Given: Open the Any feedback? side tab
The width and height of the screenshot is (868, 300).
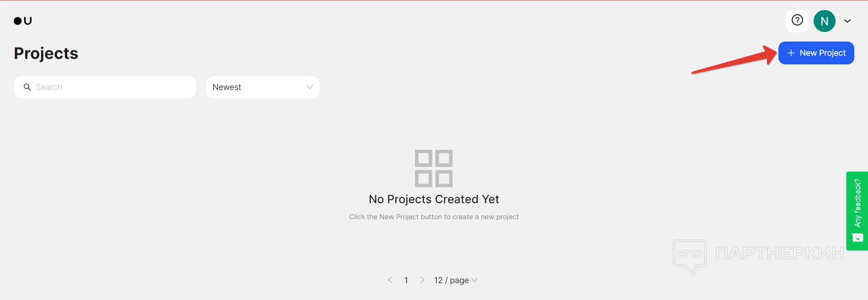Looking at the screenshot, I should point(857,211).
